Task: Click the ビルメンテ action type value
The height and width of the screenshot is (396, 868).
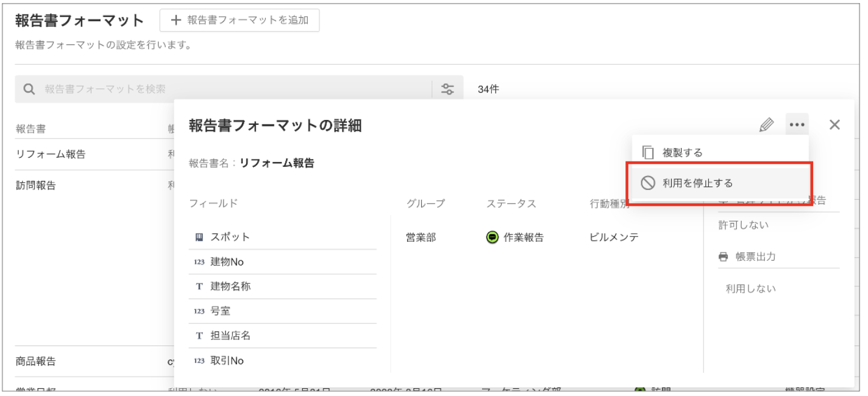Action: 614,238
